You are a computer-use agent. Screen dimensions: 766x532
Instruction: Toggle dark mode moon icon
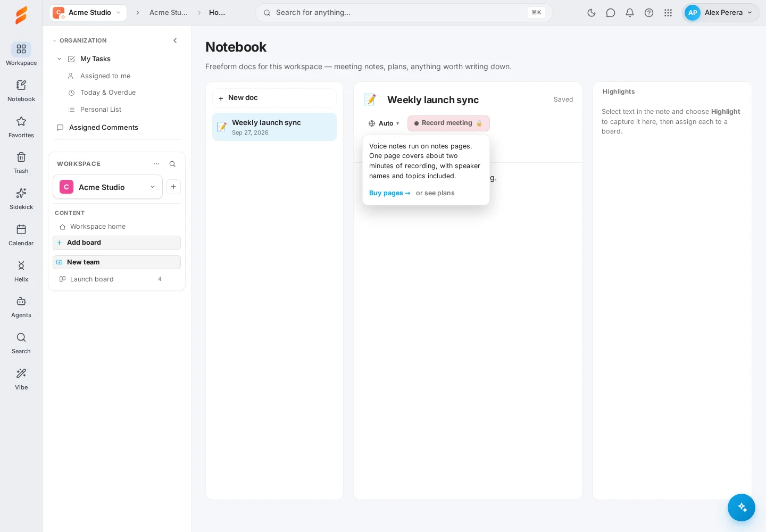(x=592, y=13)
